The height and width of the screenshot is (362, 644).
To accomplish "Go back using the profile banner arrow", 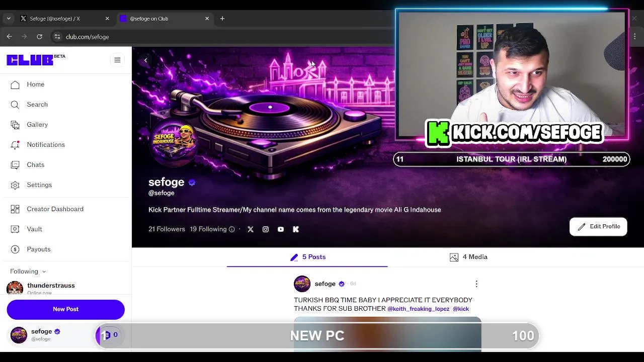I will tap(145, 60).
